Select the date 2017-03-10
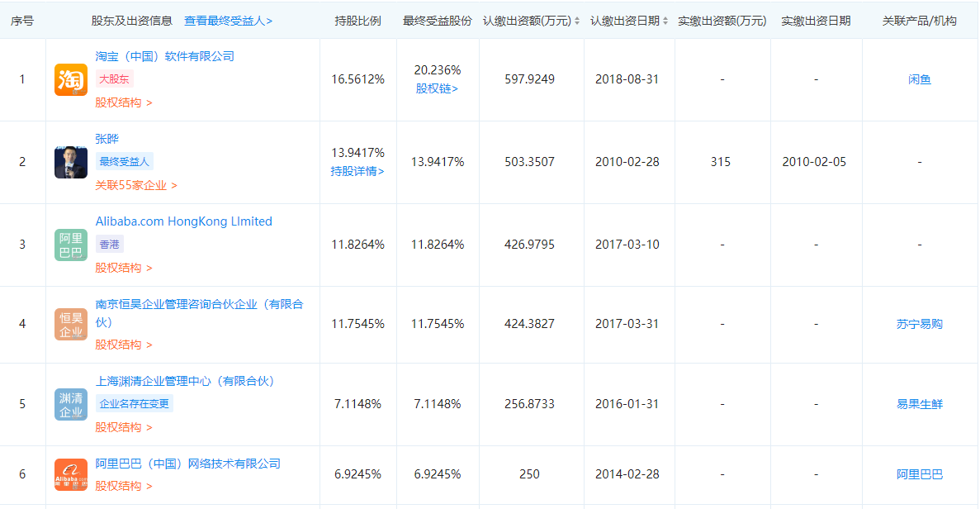This screenshot has height=509, width=980. click(x=627, y=245)
